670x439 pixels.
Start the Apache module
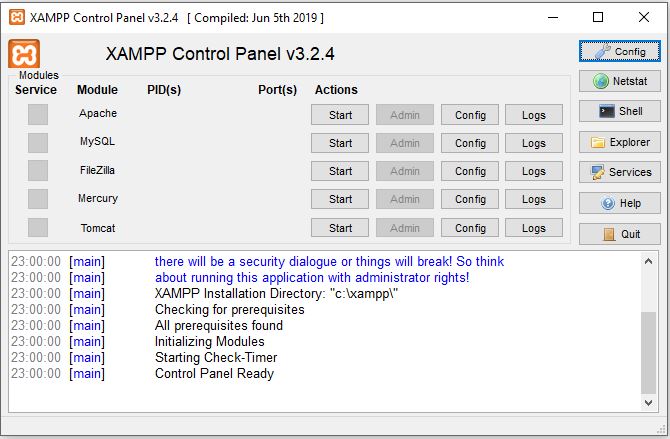pyautogui.click(x=340, y=115)
